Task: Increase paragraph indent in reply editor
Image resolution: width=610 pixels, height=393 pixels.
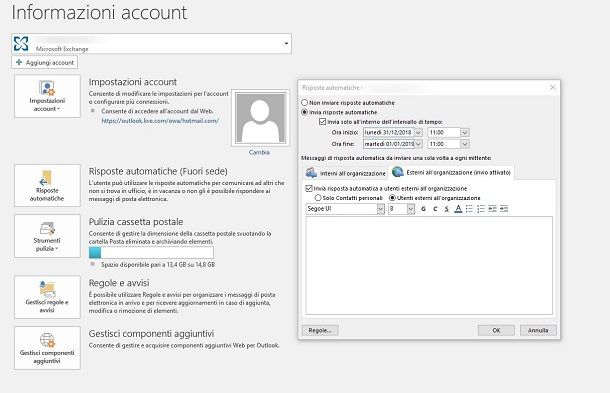Action: pyautogui.click(x=504, y=209)
